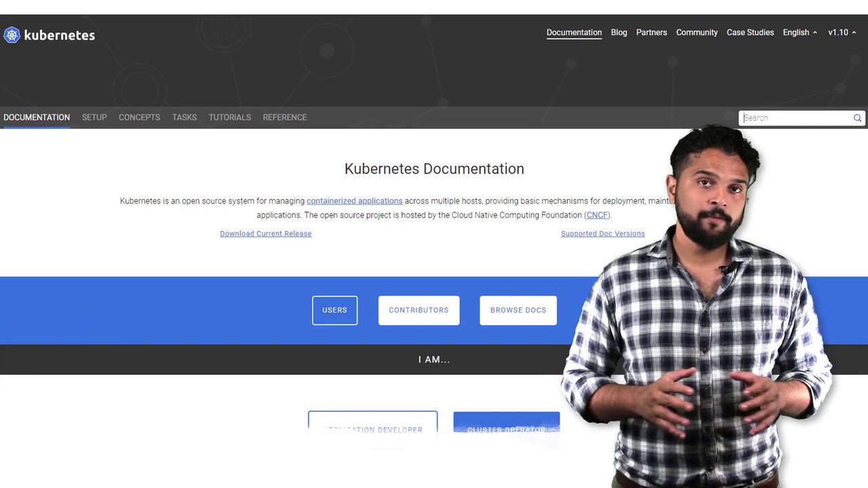Open the REFERENCE tab

point(285,117)
